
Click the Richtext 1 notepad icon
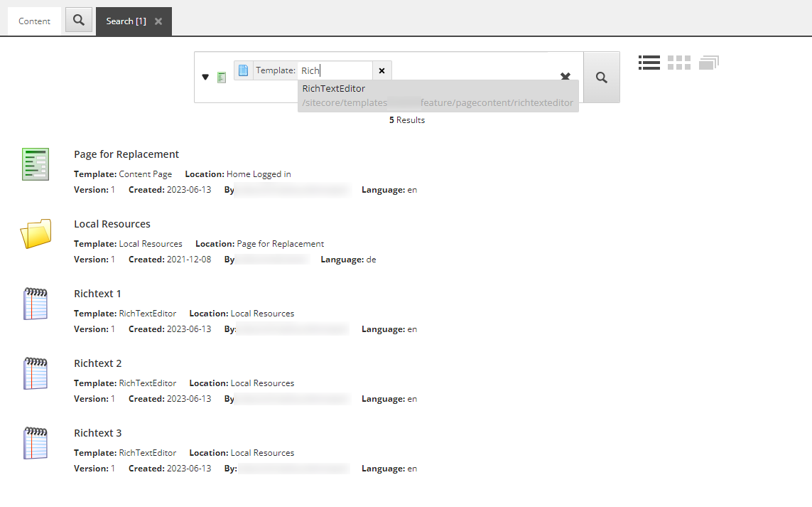[x=35, y=304]
